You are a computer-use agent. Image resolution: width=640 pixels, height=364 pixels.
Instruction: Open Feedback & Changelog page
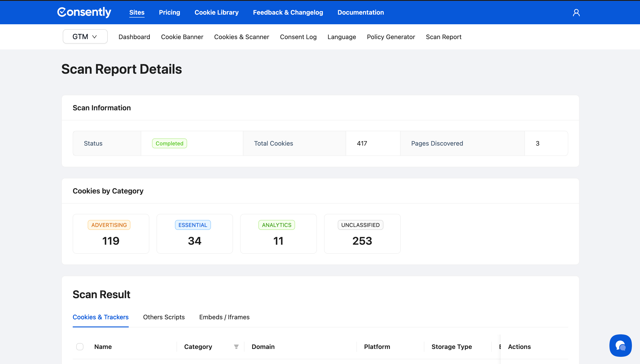click(288, 12)
